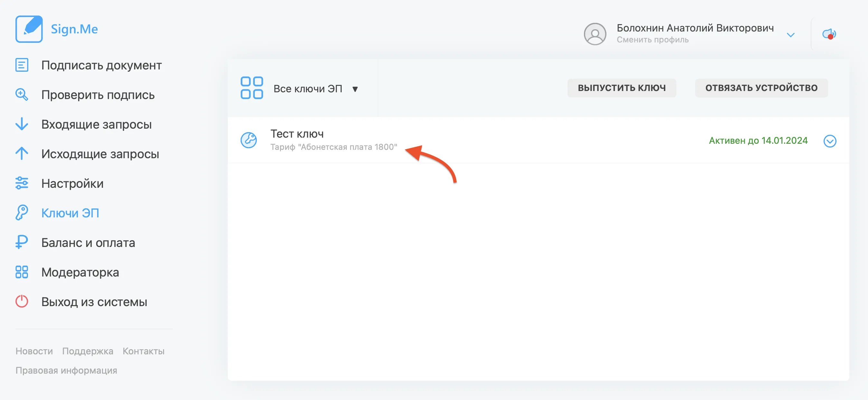Select the Тест ключ row title
868x400 pixels.
(x=297, y=134)
